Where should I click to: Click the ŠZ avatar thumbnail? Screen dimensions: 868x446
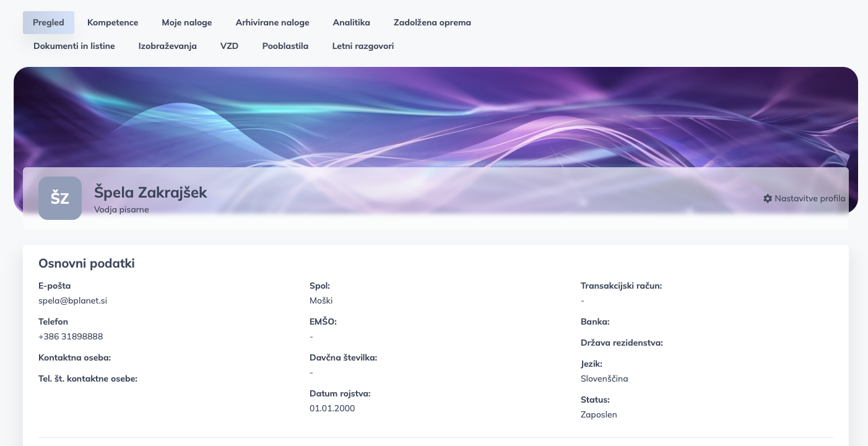pyautogui.click(x=60, y=198)
